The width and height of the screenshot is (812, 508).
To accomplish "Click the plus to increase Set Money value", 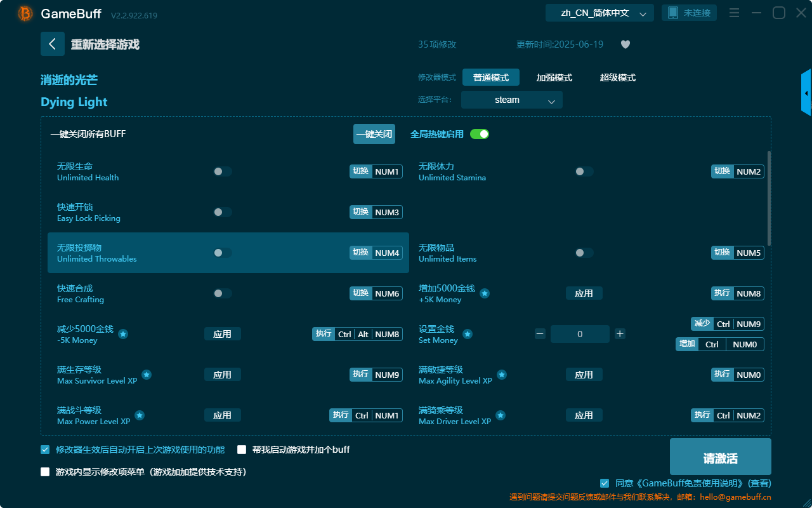I will (x=620, y=333).
